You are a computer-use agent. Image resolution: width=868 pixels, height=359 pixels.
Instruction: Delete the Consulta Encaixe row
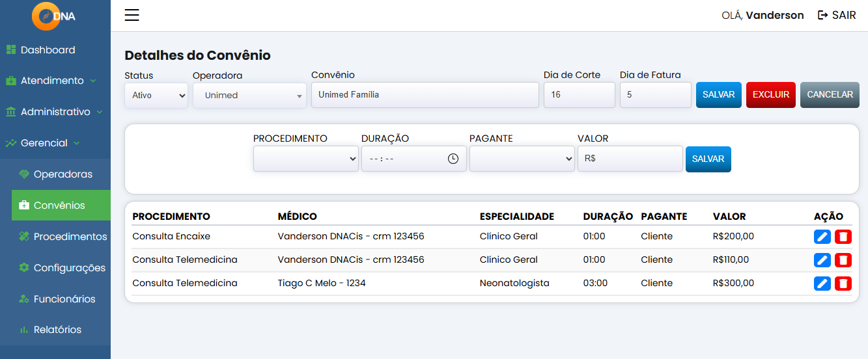843,237
